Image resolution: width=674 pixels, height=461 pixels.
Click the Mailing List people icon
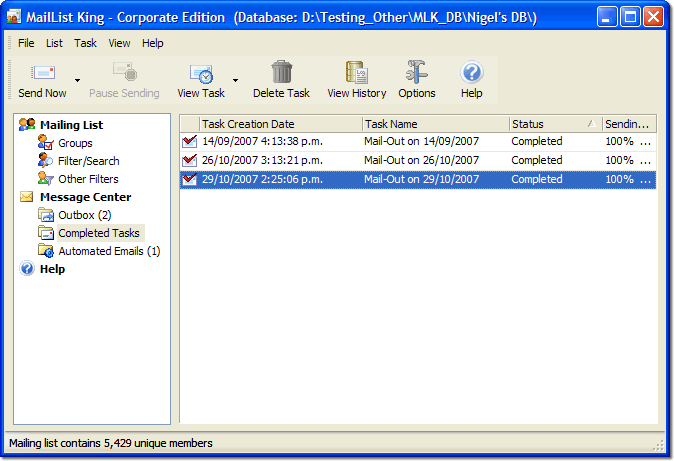coord(27,124)
